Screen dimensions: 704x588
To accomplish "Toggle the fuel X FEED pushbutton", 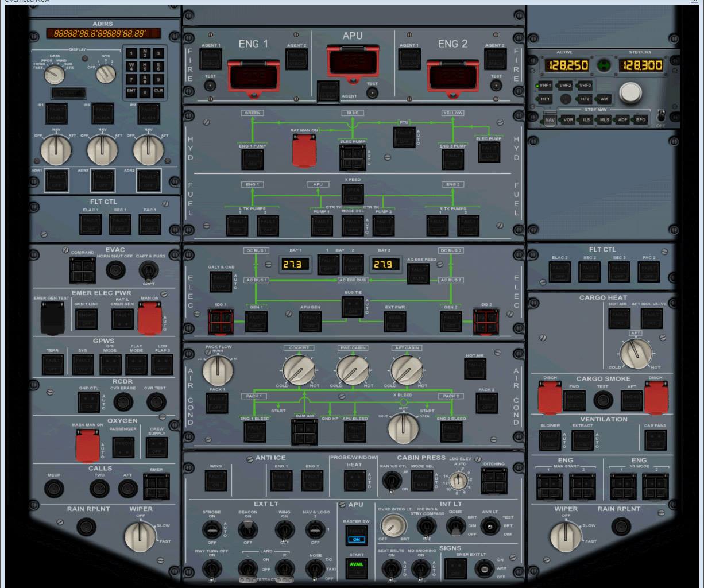I will (x=353, y=194).
